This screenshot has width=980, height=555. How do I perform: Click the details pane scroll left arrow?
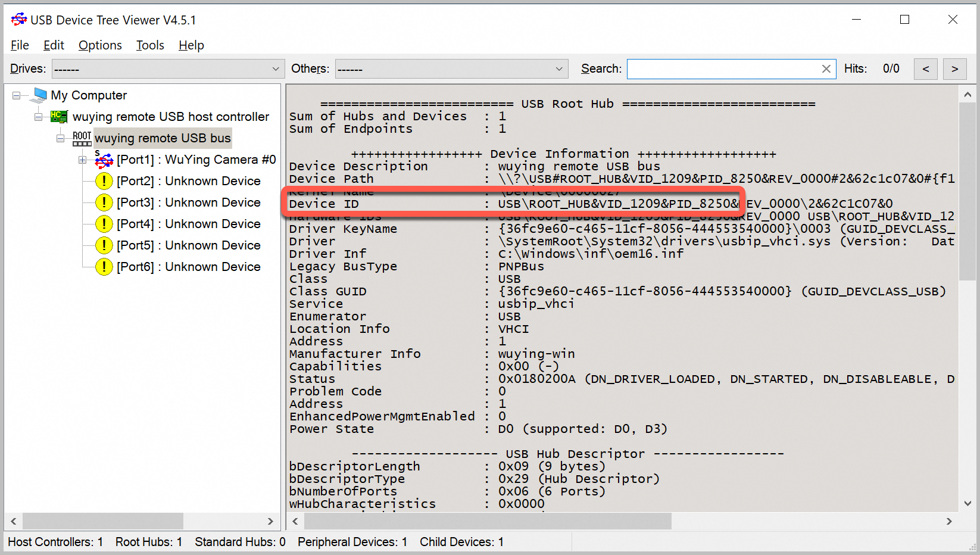[295, 522]
